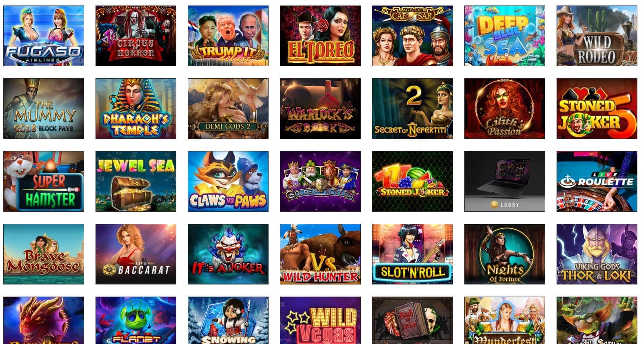The image size is (644, 344).
Task: Launch Claws vs Paws slot
Action: point(228,181)
